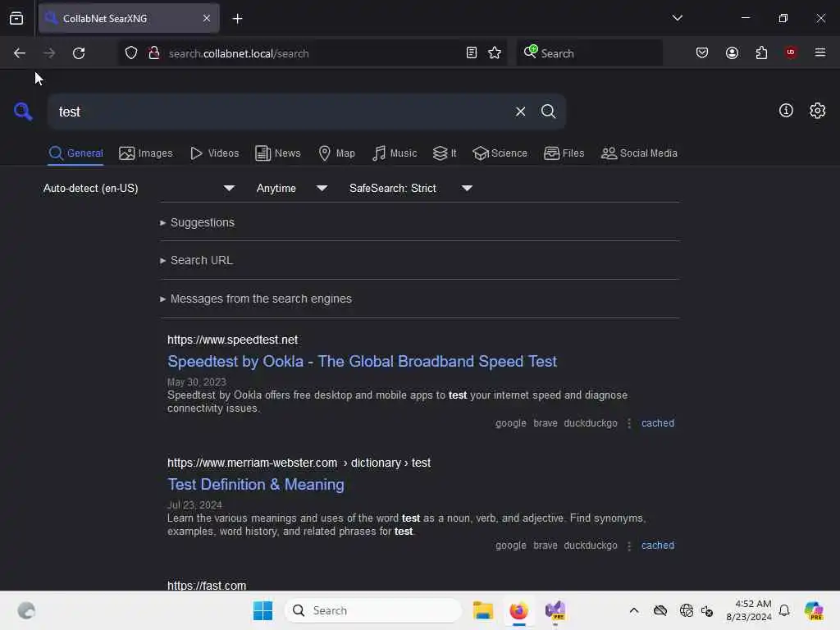
Task: Submit search with magnifier button
Action: [x=548, y=112]
